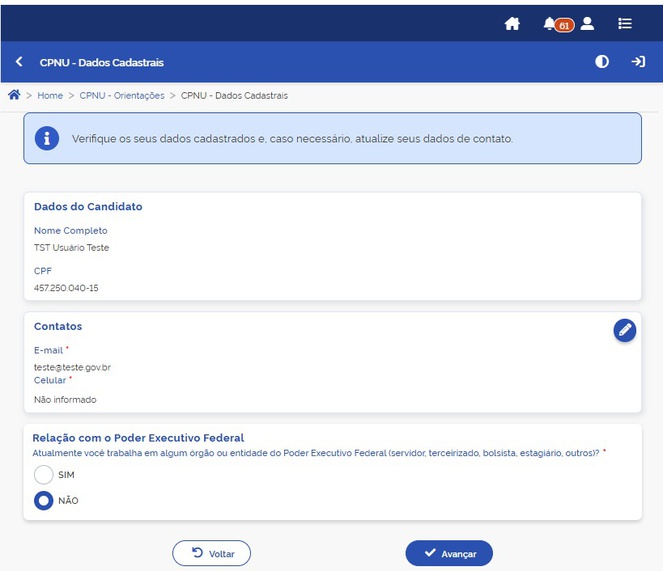Viewport: 663px width, 571px height.
Task: Click the Dados do Candidato heading
Action: 88,206
